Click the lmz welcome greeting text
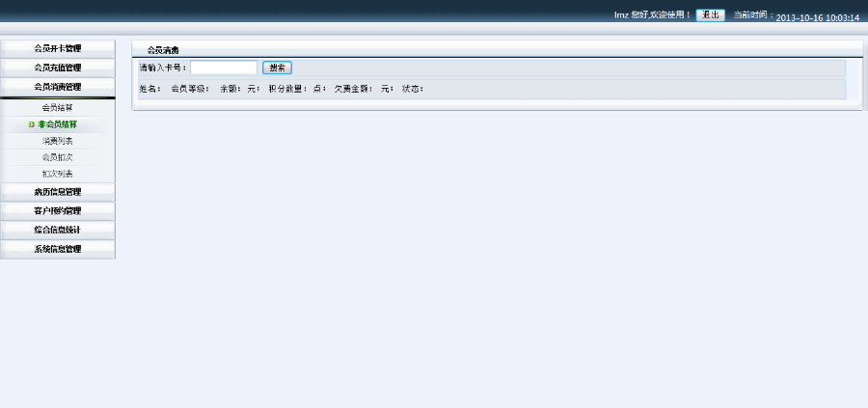868x408 pixels. coord(653,15)
